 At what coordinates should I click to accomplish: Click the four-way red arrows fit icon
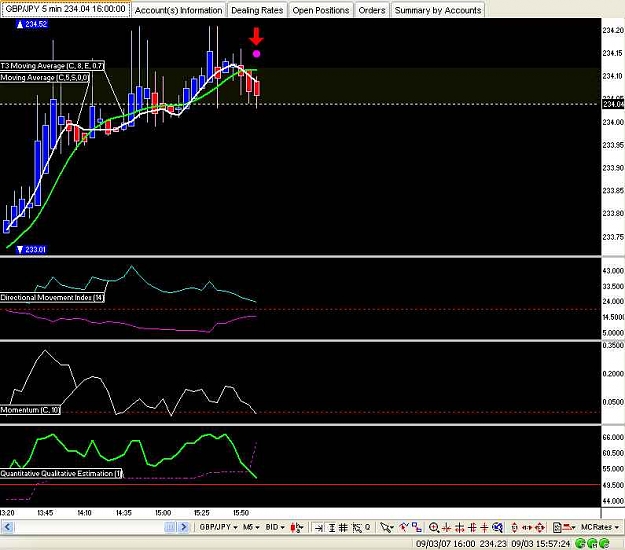(x=540, y=528)
